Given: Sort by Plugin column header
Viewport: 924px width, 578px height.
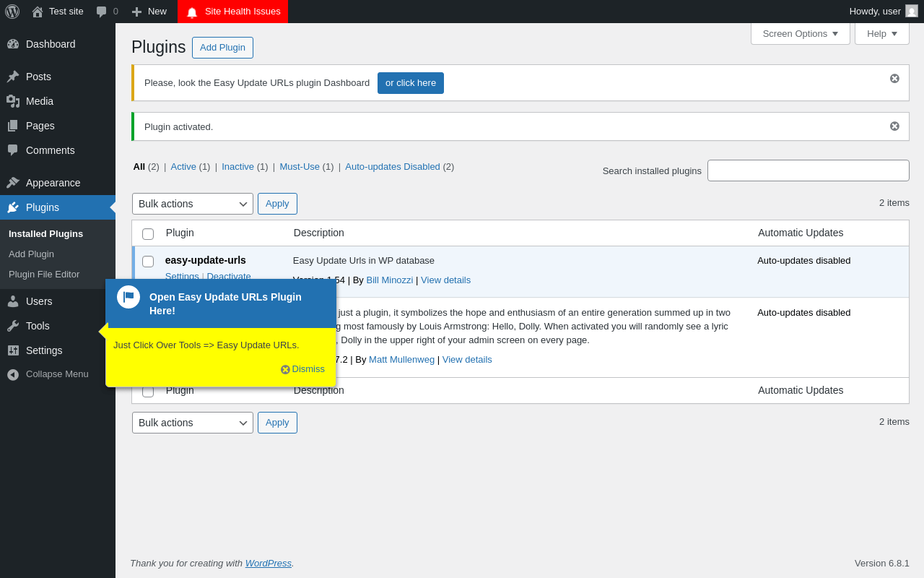Looking at the screenshot, I should coord(180,233).
